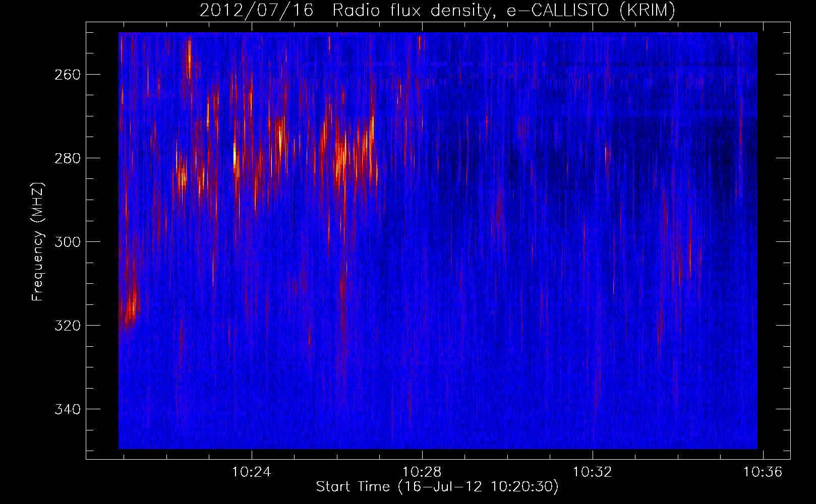Click the 280 frequency tick label
Screen dimensions: 816x504
click(x=67, y=158)
